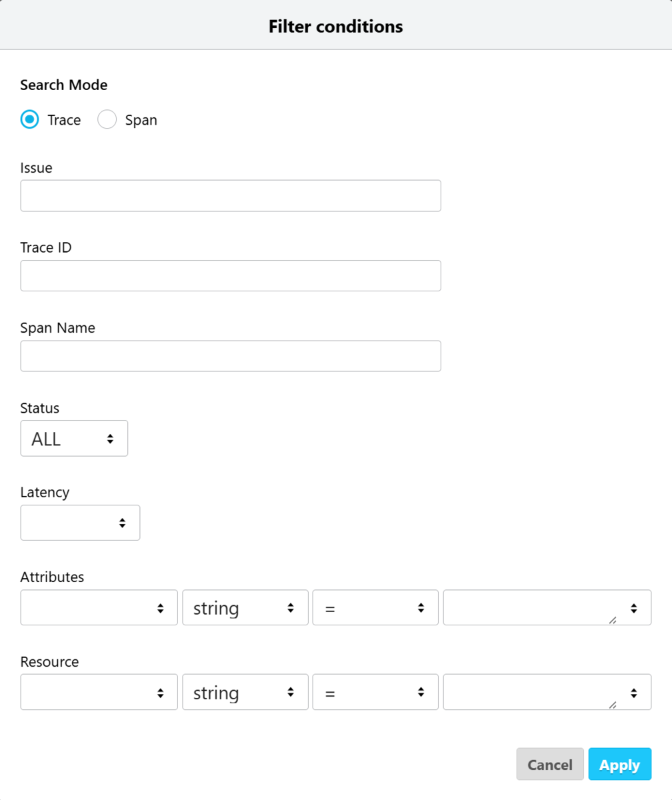Select the Span search mode
Image resolution: width=672 pixels, height=800 pixels.
pos(107,120)
